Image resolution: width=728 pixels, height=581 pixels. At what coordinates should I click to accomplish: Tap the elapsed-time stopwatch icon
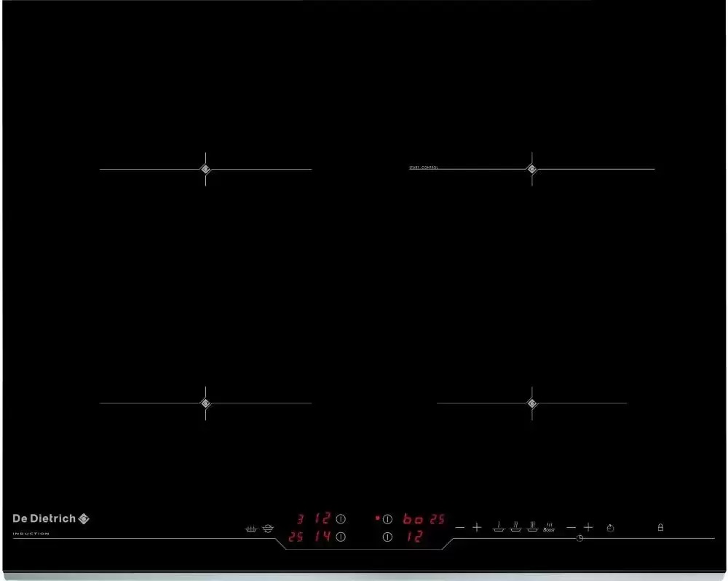point(611,528)
